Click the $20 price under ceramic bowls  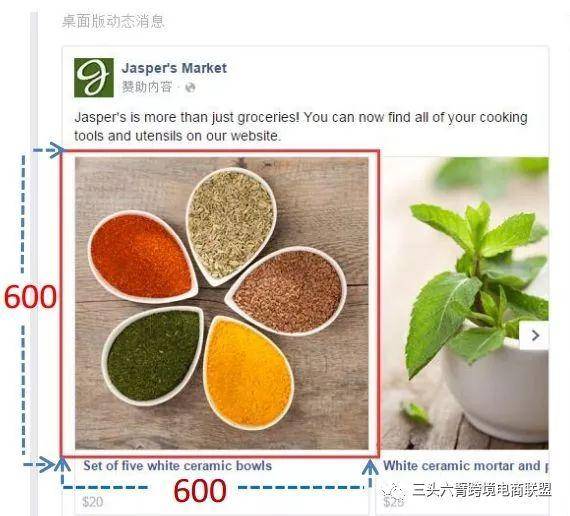point(92,502)
